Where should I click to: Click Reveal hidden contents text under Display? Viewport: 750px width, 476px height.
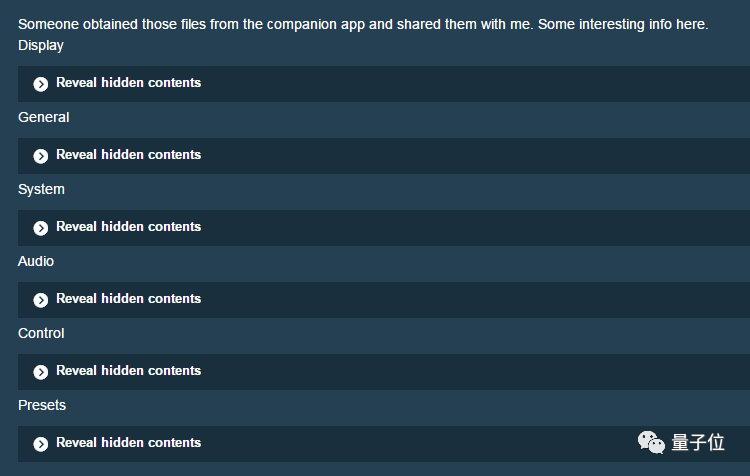point(128,83)
